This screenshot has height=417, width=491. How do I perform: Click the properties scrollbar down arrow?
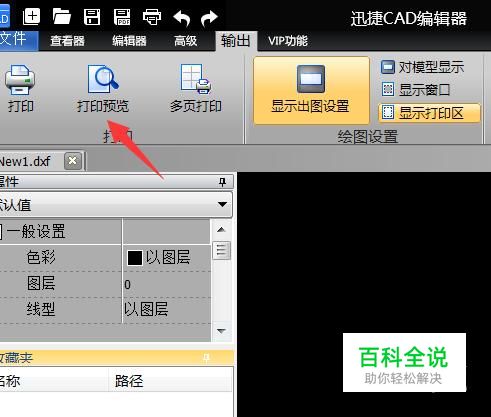click(x=221, y=331)
